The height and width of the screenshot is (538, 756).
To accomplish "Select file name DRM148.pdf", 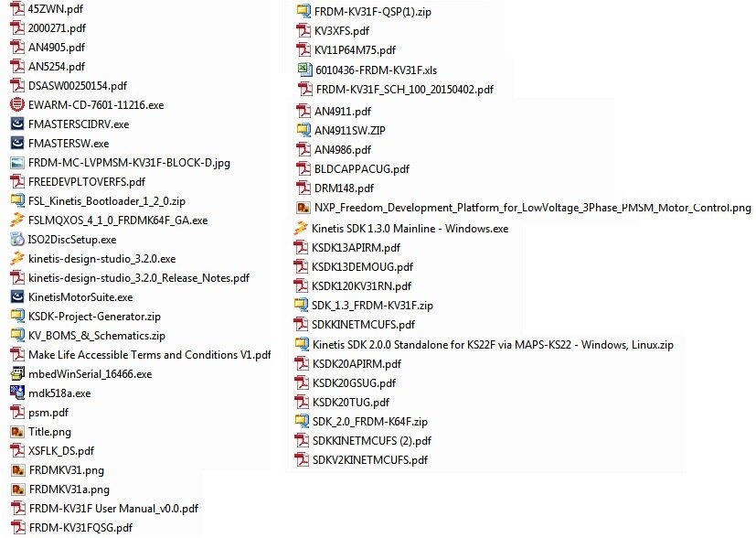I will (345, 188).
